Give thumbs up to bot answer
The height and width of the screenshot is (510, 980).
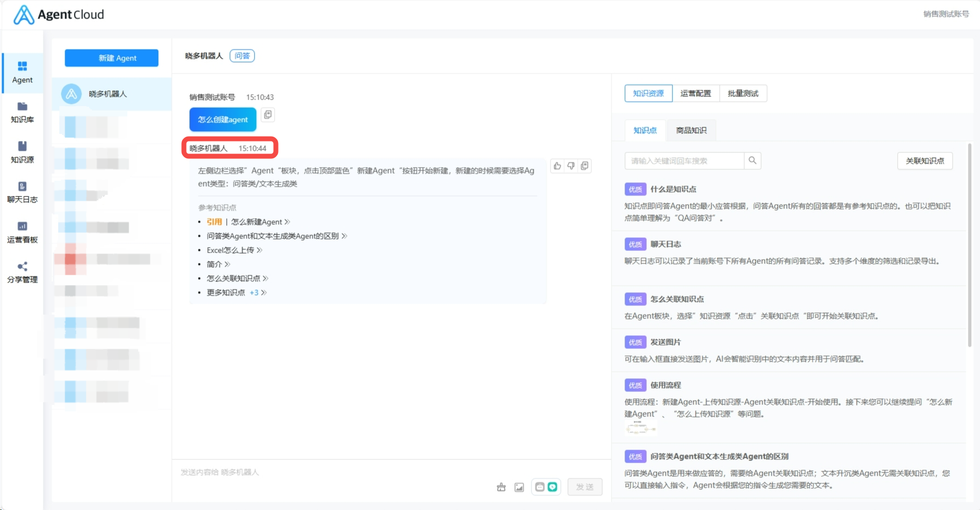(557, 166)
